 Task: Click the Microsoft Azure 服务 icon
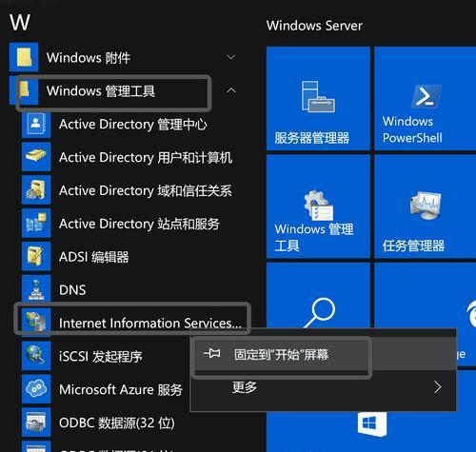pos(36,389)
